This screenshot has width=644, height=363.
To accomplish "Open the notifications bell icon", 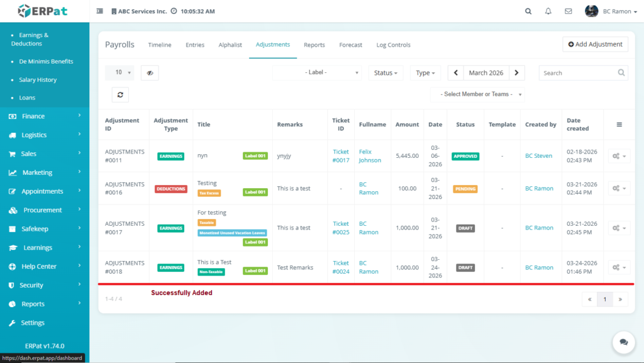I will (x=548, y=11).
